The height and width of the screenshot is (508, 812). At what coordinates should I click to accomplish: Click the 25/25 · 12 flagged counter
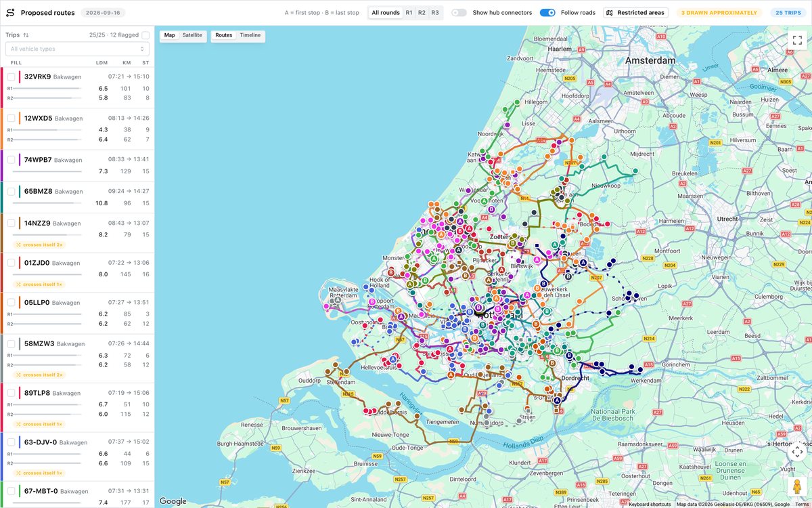tap(113, 35)
